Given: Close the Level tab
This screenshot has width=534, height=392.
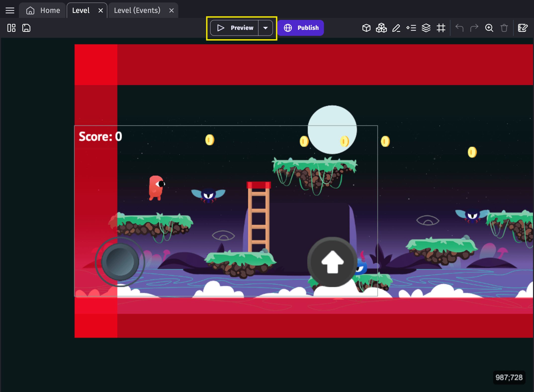Looking at the screenshot, I should pyautogui.click(x=100, y=10).
